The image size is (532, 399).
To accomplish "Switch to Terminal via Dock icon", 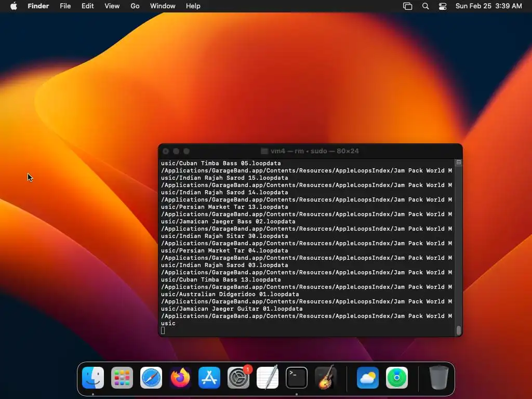I will pos(297,378).
